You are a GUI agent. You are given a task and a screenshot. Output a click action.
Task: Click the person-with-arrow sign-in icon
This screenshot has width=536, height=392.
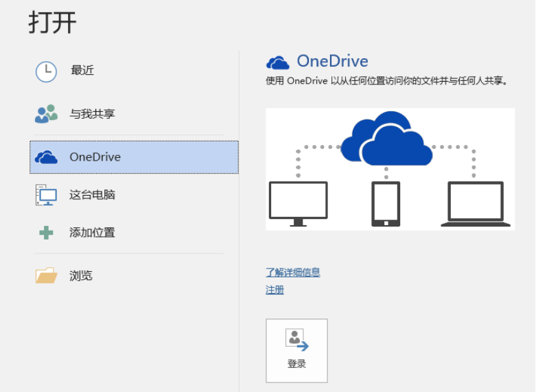(x=296, y=340)
